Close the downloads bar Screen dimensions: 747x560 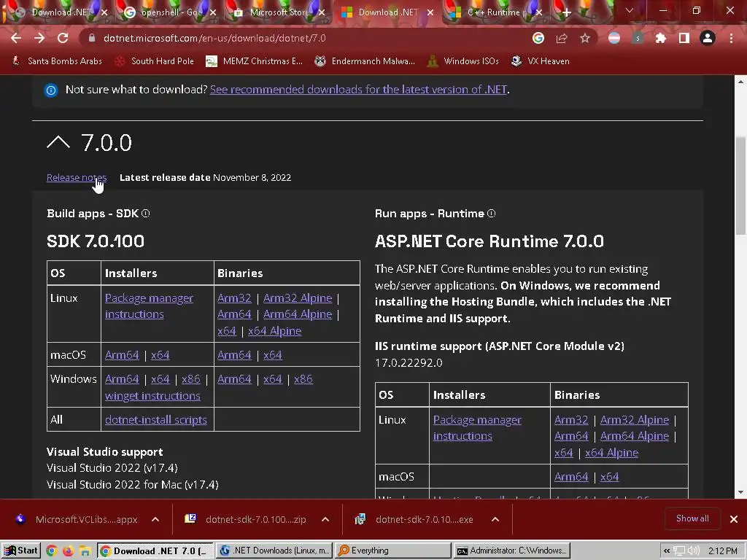pyautogui.click(x=734, y=519)
